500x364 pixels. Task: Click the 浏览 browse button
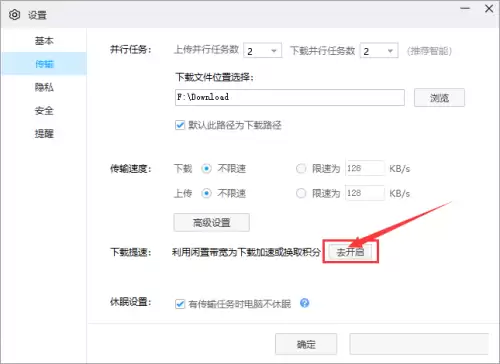(x=439, y=98)
